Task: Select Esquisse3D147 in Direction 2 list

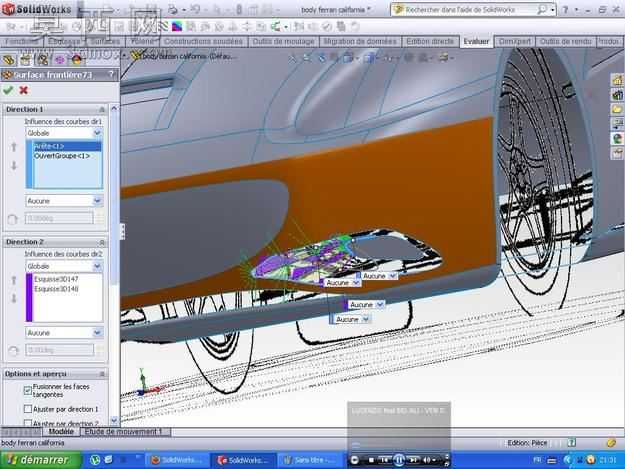Action: click(67, 279)
